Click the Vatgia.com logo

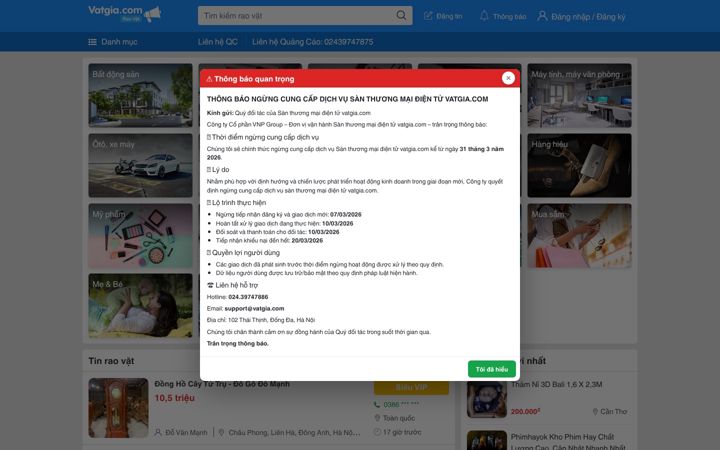pyautogui.click(x=124, y=14)
